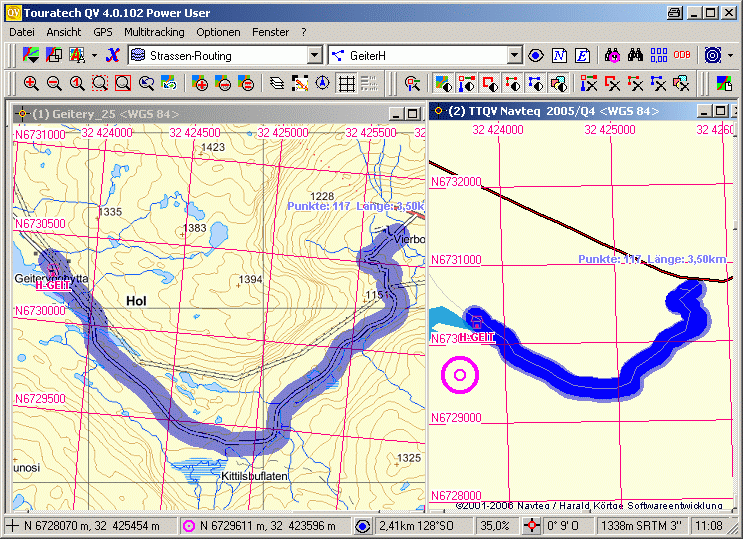The image size is (743, 539).
Task: Minimize the Geitery_25 map window
Action: tap(397, 114)
